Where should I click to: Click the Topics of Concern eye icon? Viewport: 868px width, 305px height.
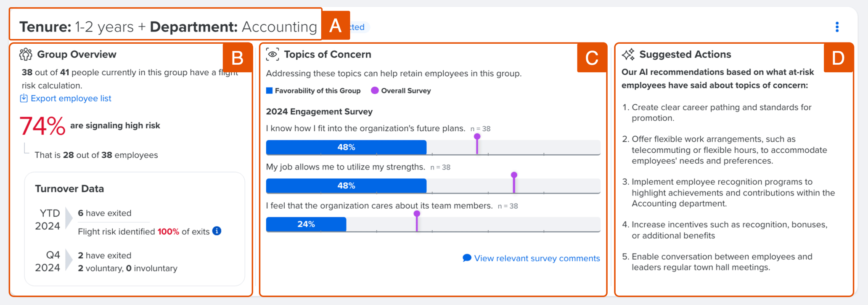tap(273, 54)
